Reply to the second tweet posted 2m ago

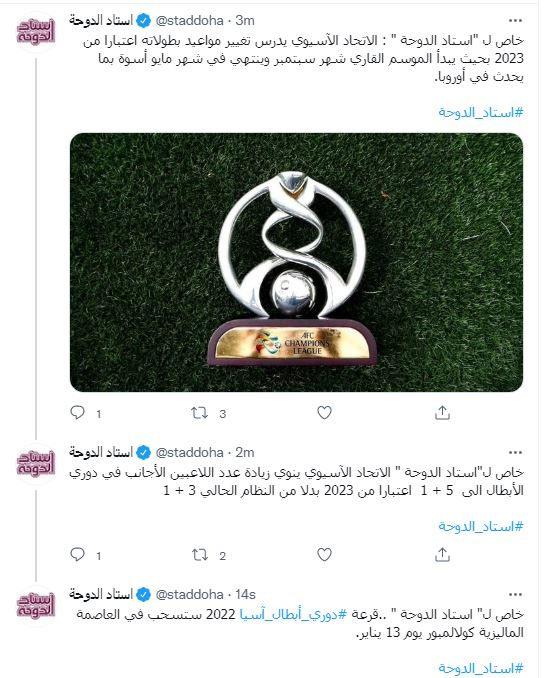77,554
